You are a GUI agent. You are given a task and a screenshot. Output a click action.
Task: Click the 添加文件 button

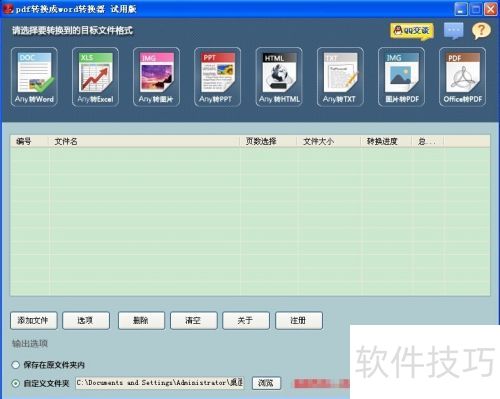34,321
